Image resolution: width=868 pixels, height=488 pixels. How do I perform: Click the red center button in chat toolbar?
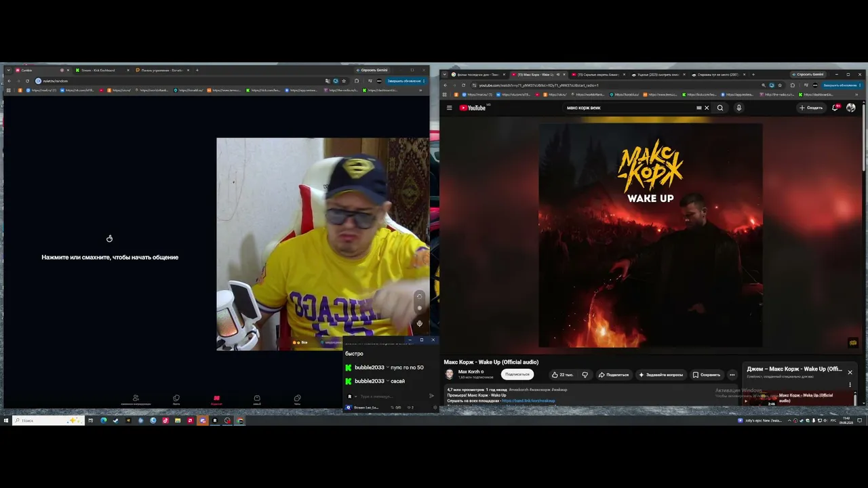216,399
